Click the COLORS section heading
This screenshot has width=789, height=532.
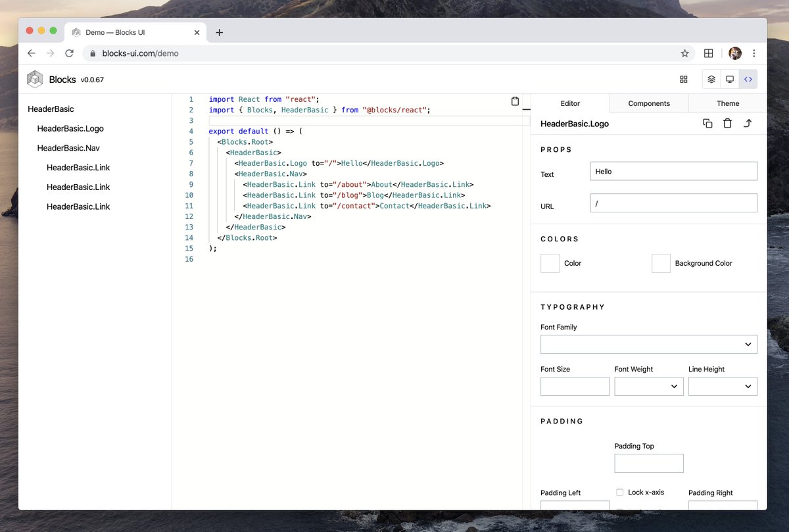(560, 239)
